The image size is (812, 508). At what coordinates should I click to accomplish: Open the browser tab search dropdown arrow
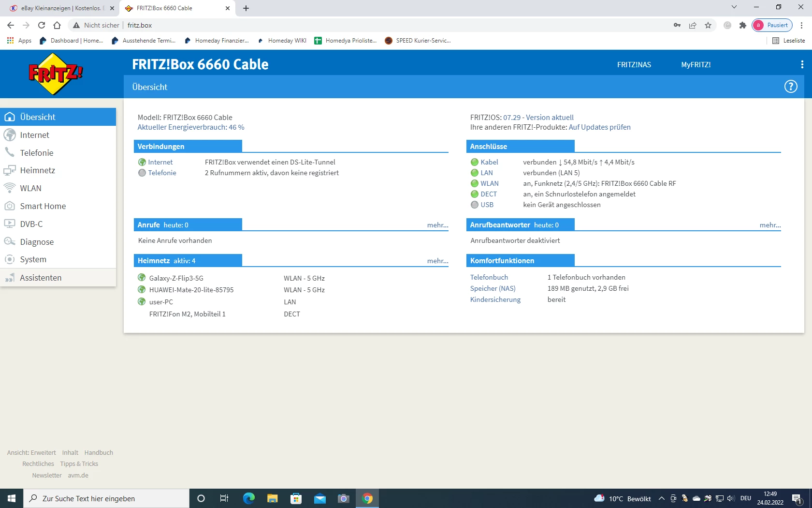point(734,7)
